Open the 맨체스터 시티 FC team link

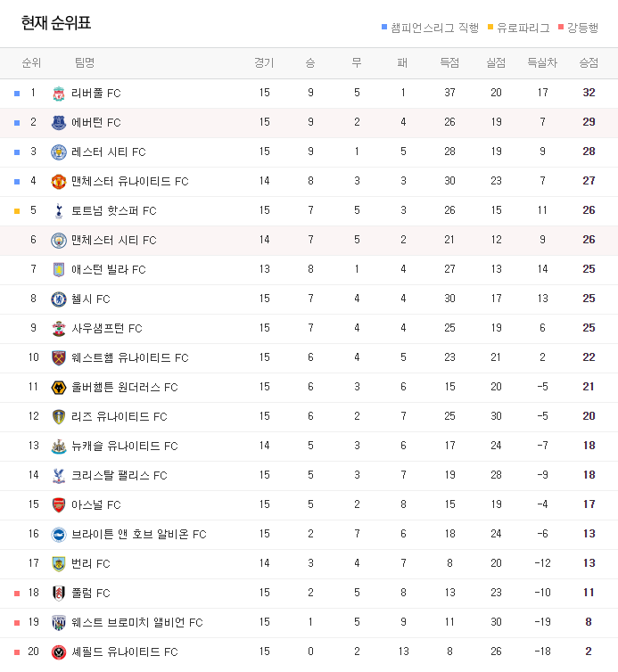click(113, 240)
